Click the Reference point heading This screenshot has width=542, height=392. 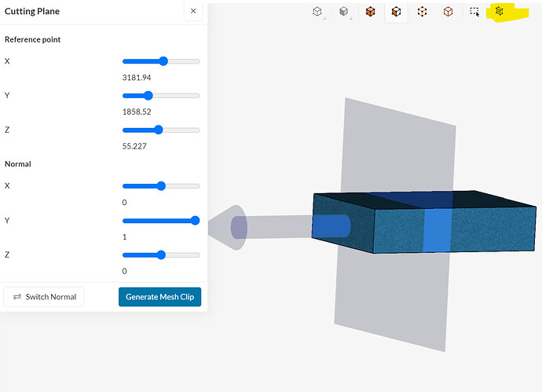(32, 39)
